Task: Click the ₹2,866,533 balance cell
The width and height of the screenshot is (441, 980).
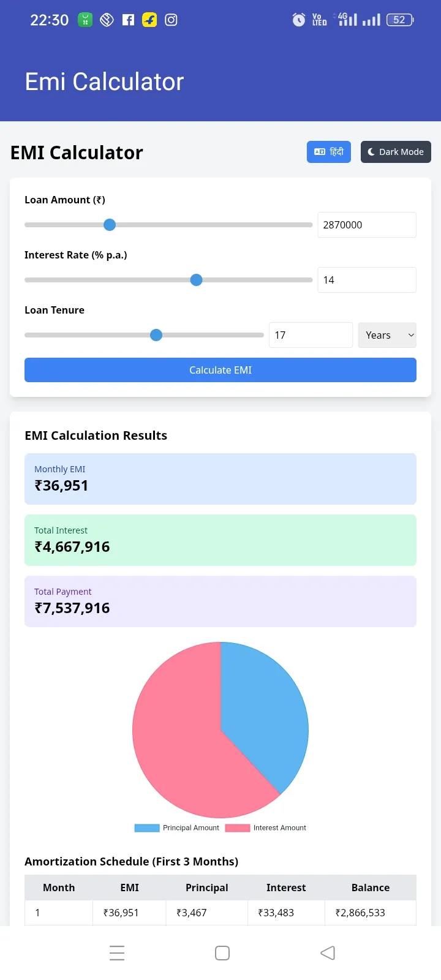Action: (371, 913)
